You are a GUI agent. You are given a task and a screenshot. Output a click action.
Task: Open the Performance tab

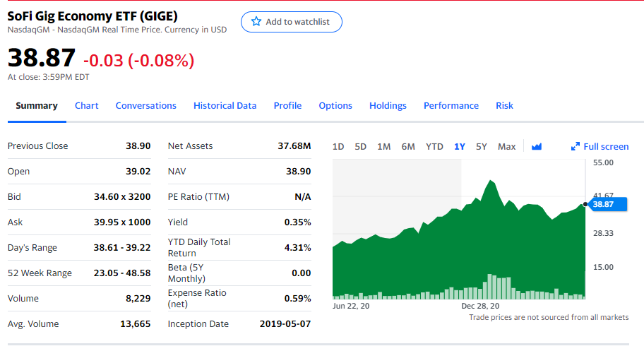pos(451,106)
